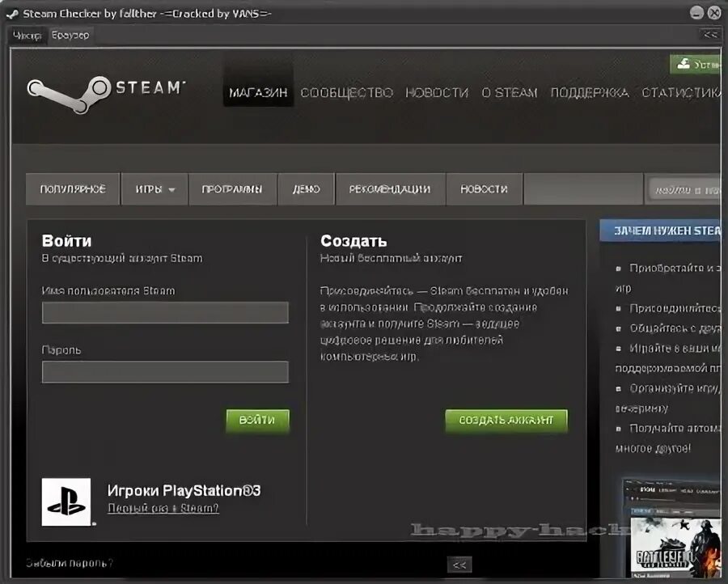Open the Установить Steam green button
This screenshot has width=728, height=584.
[x=696, y=62]
